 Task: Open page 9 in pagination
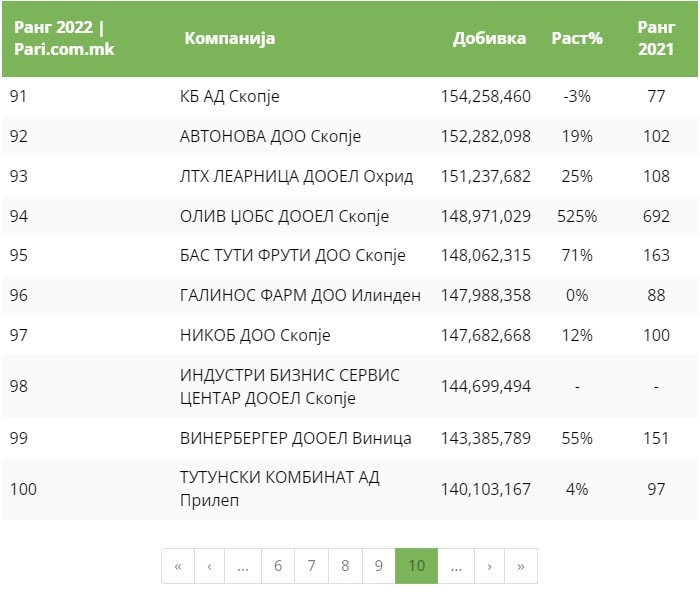click(378, 566)
